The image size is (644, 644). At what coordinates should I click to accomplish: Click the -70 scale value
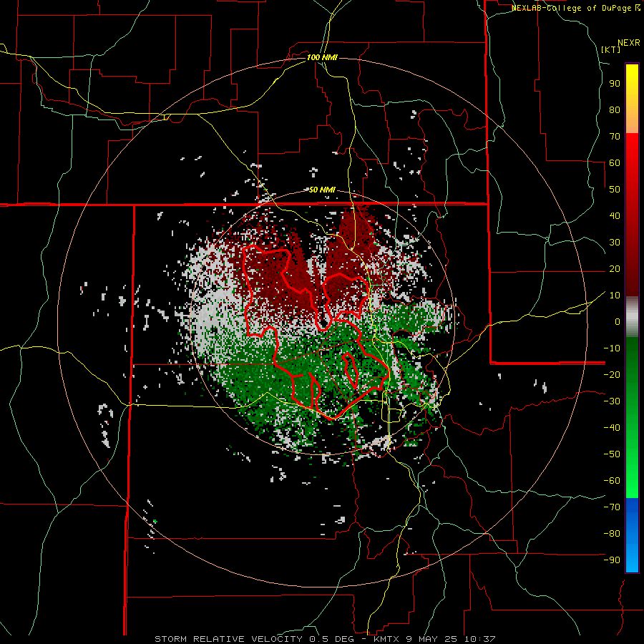[612, 507]
